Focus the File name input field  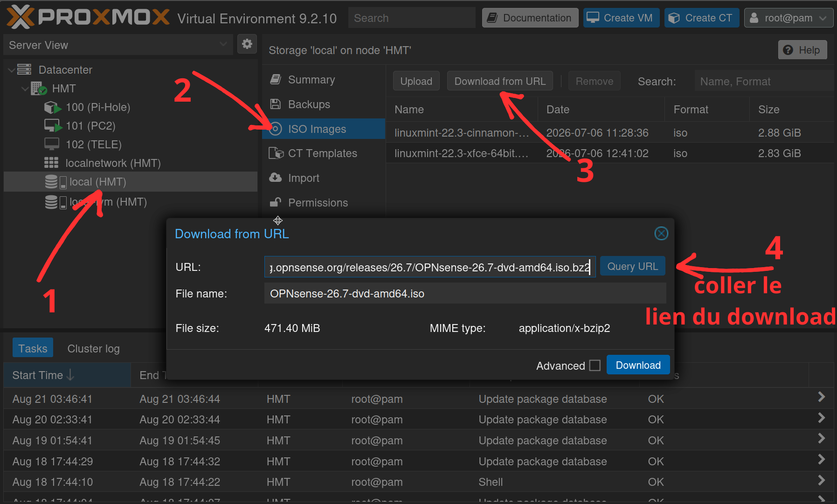pos(465,294)
